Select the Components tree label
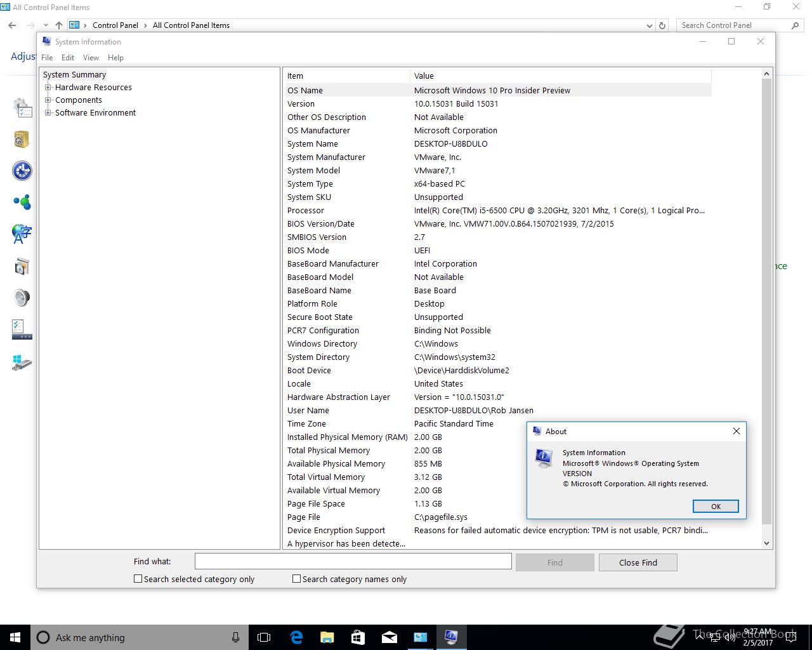The height and width of the screenshot is (650, 812). coord(79,100)
